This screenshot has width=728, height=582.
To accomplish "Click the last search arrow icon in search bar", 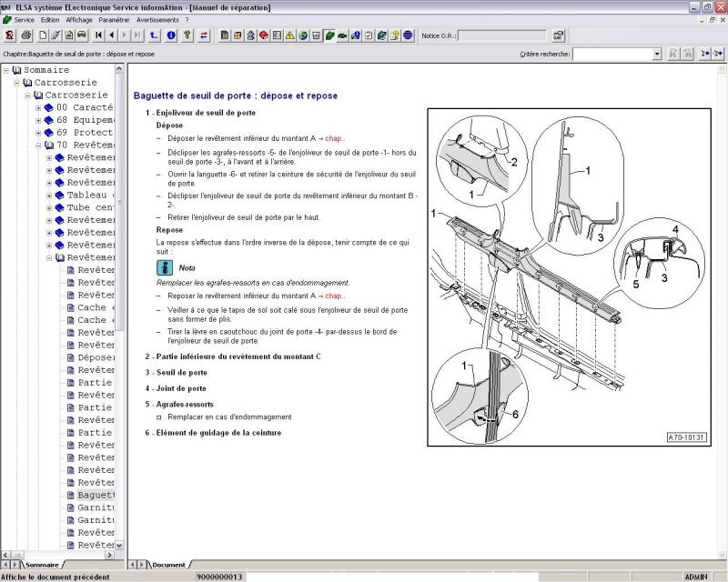I will tap(718, 54).
